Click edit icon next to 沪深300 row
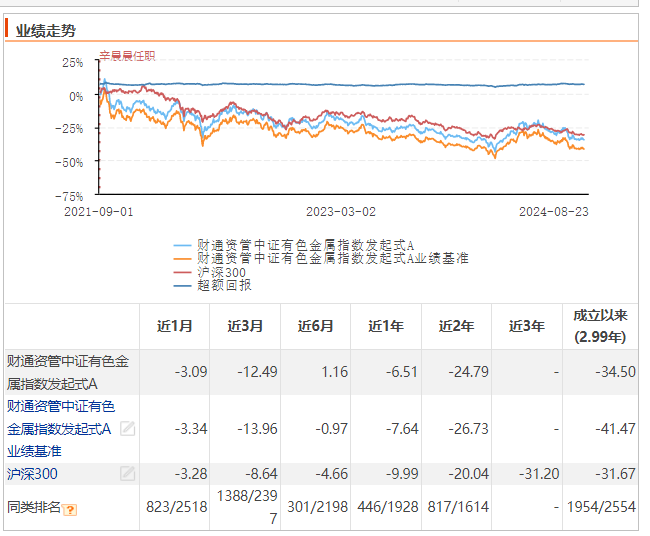The height and width of the screenshot is (536, 650). coord(127,474)
